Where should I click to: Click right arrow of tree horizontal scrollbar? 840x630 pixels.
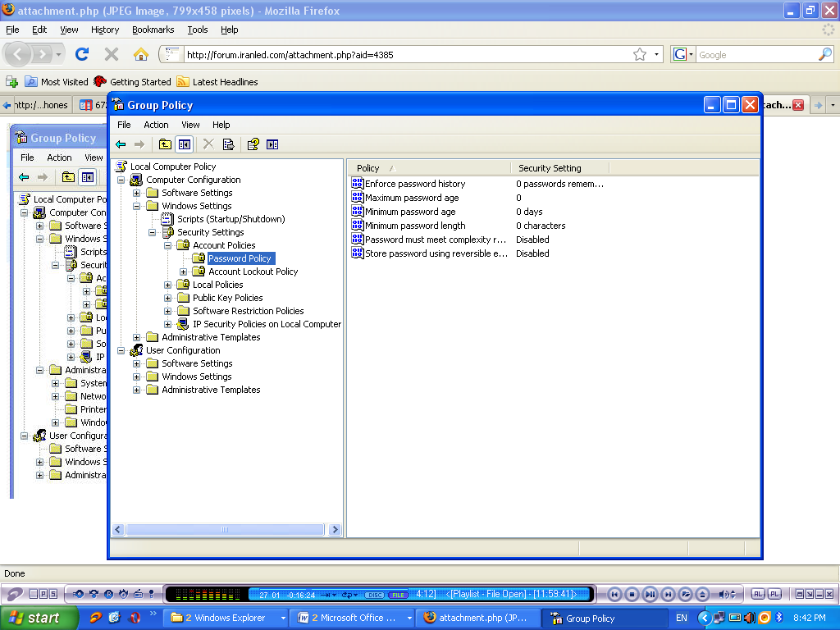pyautogui.click(x=336, y=530)
